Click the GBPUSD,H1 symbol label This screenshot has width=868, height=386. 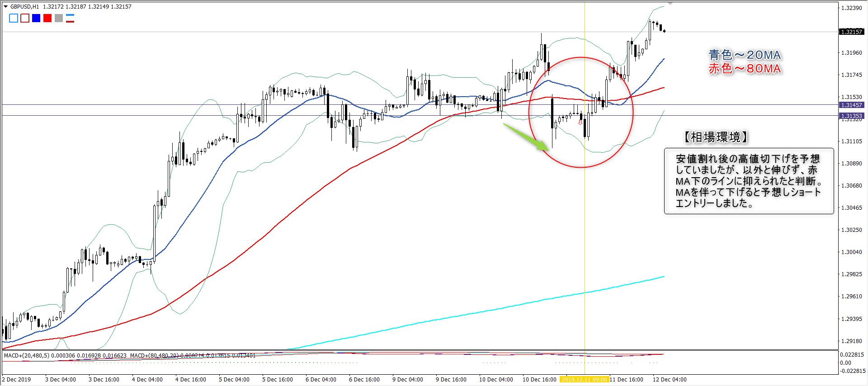coord(24,7)
